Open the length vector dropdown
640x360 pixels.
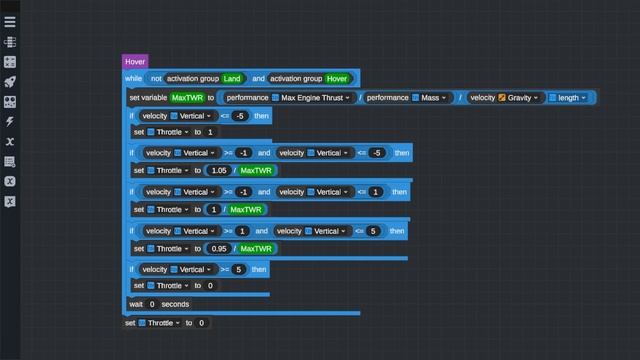(568, 98)
